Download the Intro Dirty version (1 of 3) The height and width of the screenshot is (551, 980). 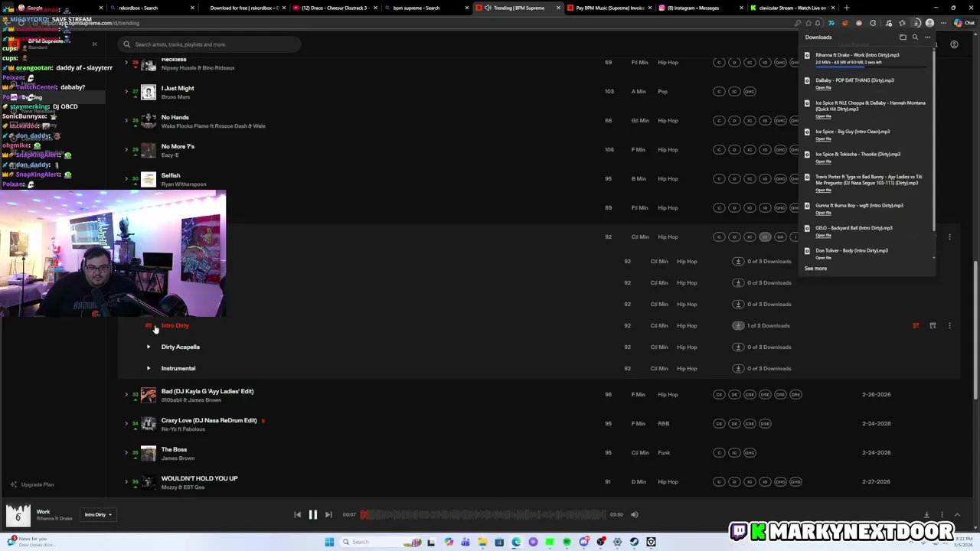(738, 325)
